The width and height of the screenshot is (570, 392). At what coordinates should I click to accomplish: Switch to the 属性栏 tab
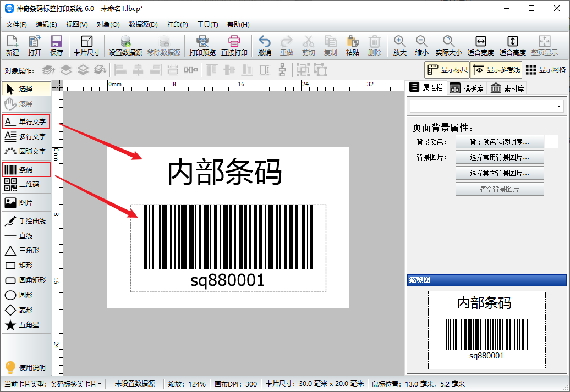pos(426,87)
